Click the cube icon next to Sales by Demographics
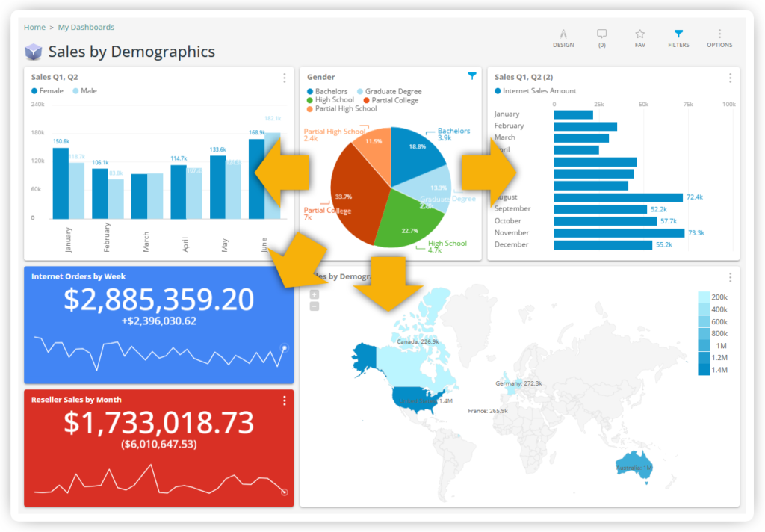Viewport: 765px width, 532px height. (32, 52)
